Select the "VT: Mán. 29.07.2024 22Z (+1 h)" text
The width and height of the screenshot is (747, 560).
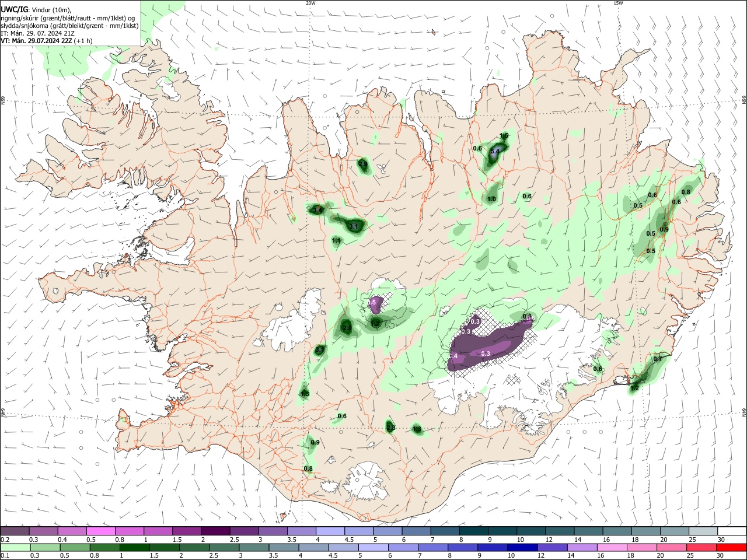pos(47,41)
